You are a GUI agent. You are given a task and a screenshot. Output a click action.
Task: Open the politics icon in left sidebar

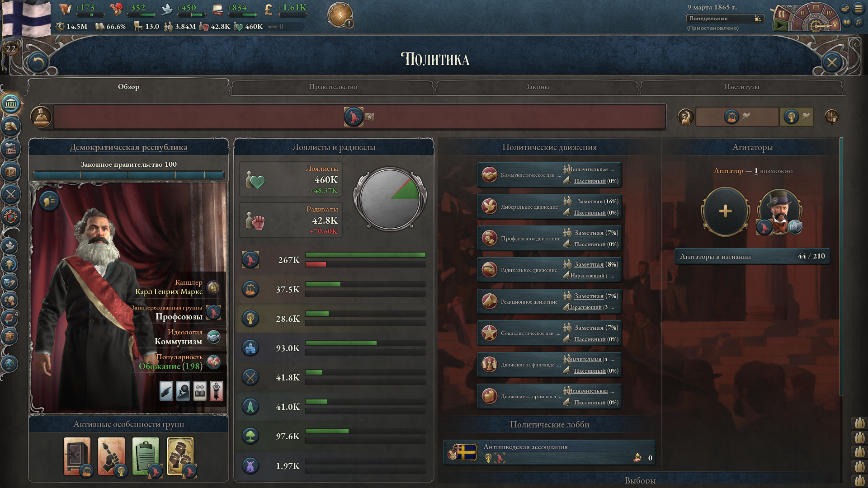click(x=11, y=104)
